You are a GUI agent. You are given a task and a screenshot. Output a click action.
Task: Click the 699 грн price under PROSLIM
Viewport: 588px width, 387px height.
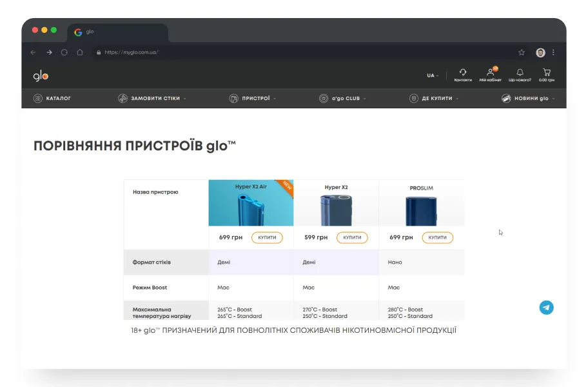pos(401,237)
